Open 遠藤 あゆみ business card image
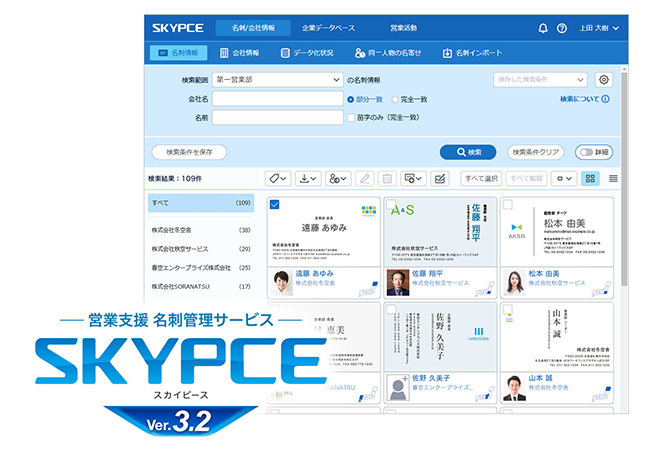This screenshot has height=450, width=650. click(323, 232)
